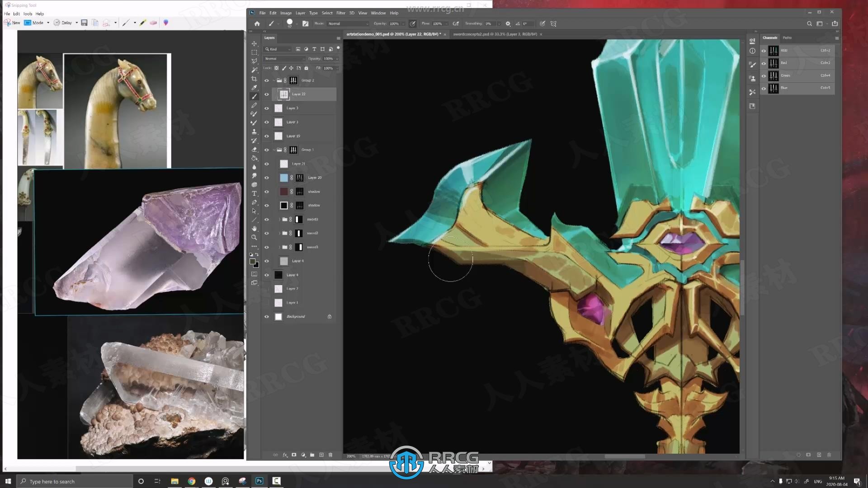Select the Brush tool in toolbox
The width and height of the screenshot is (868, 488).
coord(254,96)
